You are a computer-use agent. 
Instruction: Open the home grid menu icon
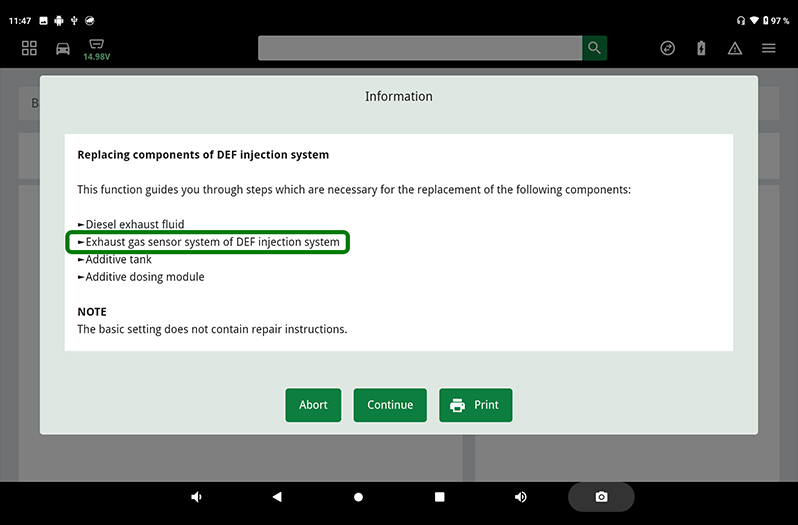coord(29,48)
